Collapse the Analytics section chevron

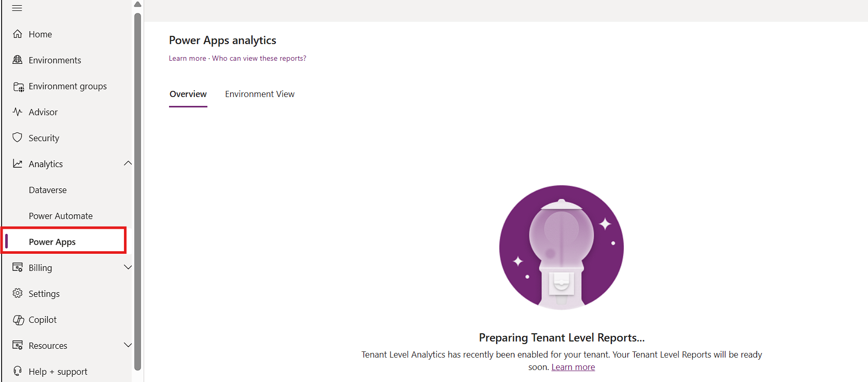[128, 163]
